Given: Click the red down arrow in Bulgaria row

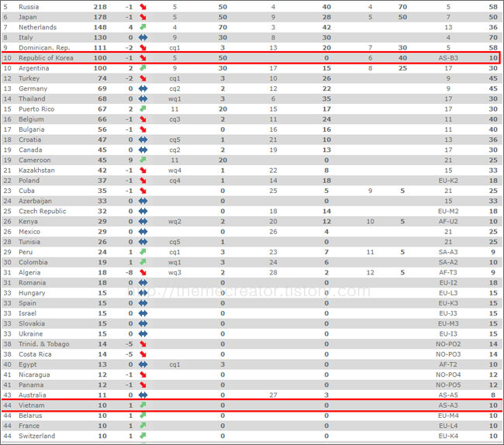Looking at the screenshot, I should click(143, 129).
